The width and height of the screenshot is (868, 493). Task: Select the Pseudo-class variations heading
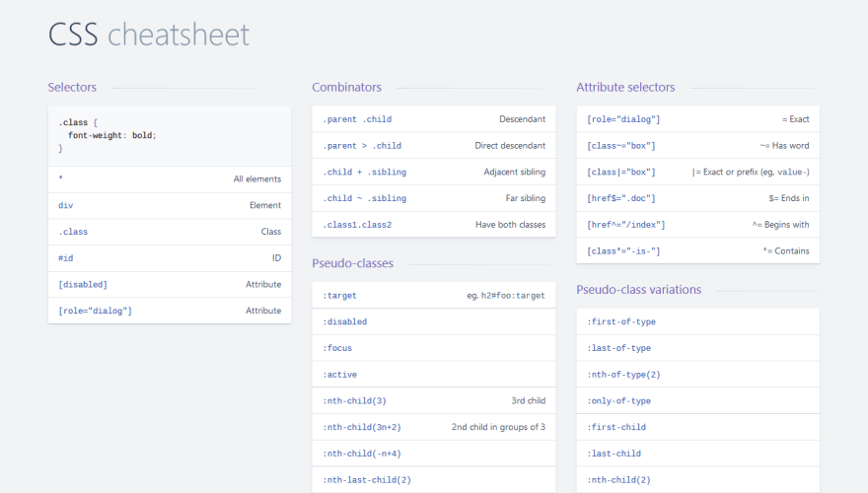[638, 289]
